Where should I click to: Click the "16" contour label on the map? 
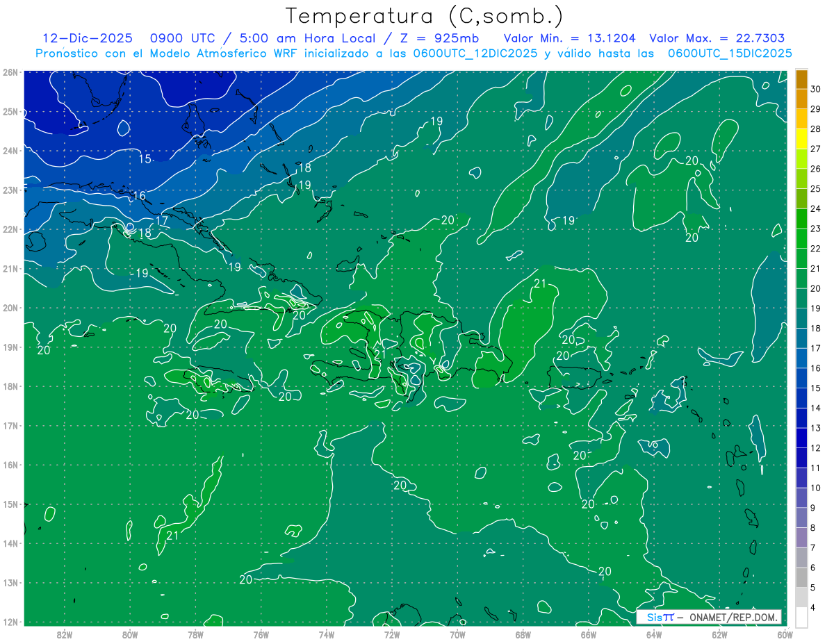tap(139, 196)
